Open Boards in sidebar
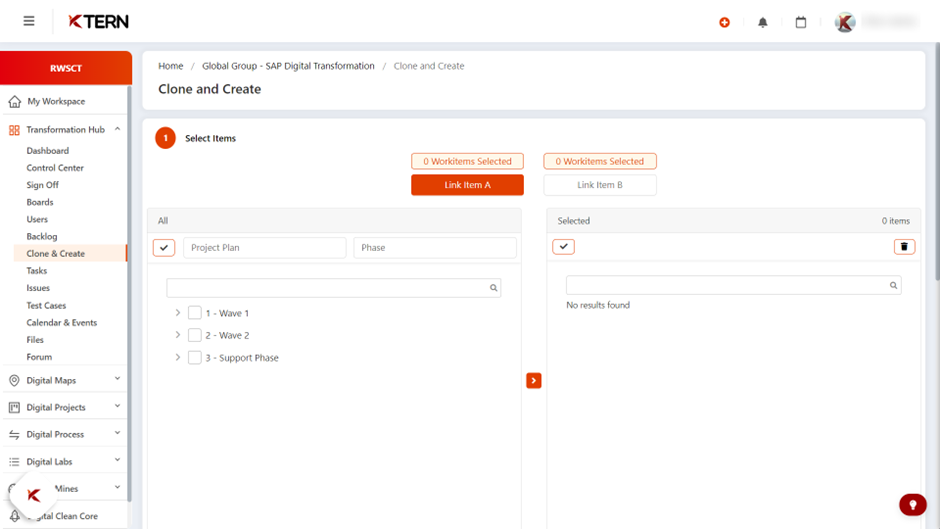This screenshot has width=940, height=529. click(x=40, y=202)
